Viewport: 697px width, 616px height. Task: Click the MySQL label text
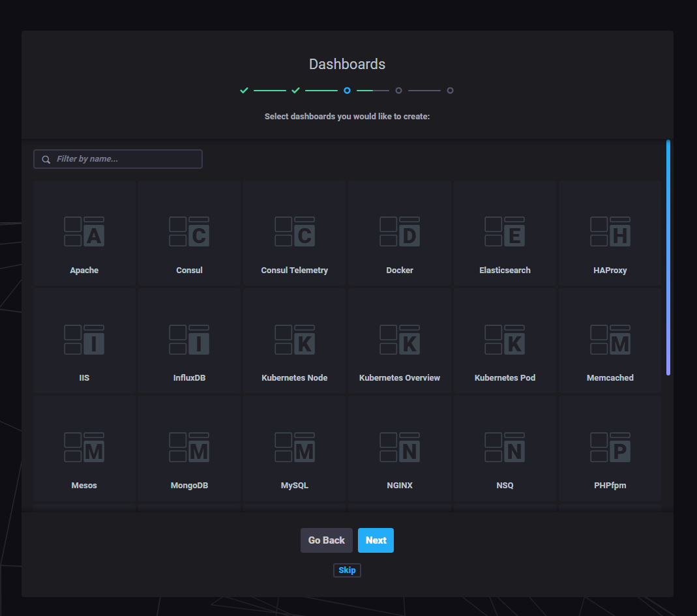[294, 486]
